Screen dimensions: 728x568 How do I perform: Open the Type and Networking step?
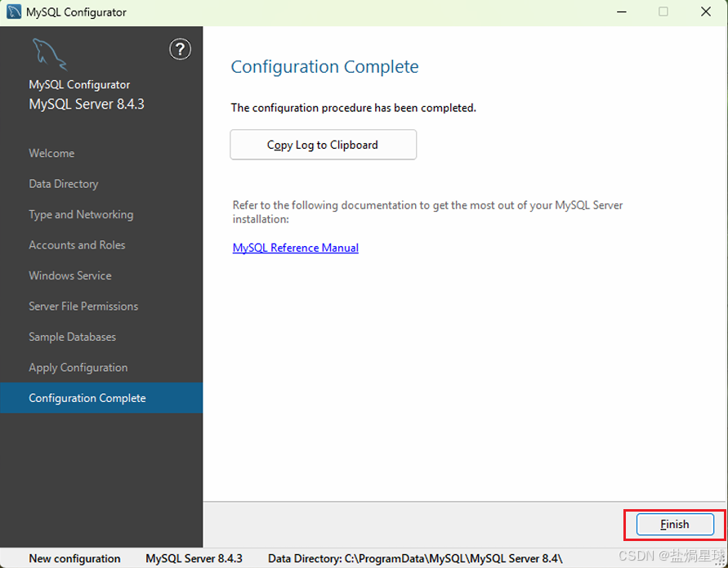click(x=81, y=215)
